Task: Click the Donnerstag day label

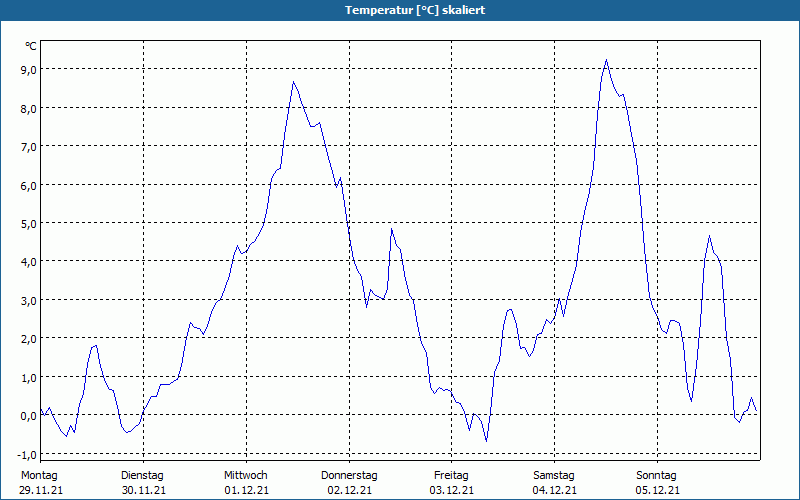Action: pos(349,476)
